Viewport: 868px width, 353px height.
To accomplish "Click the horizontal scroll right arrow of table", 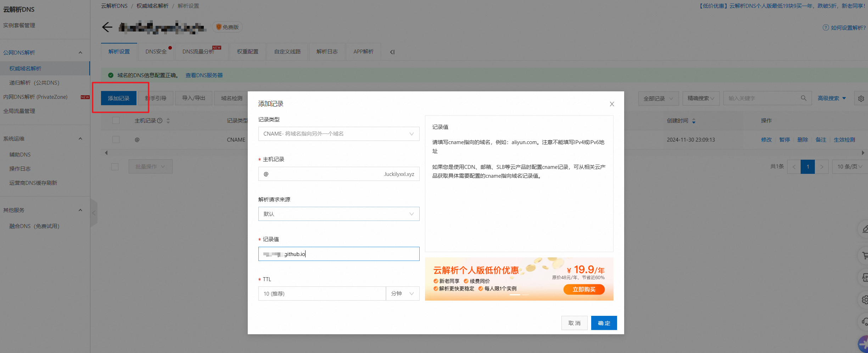I will (863, 153).
